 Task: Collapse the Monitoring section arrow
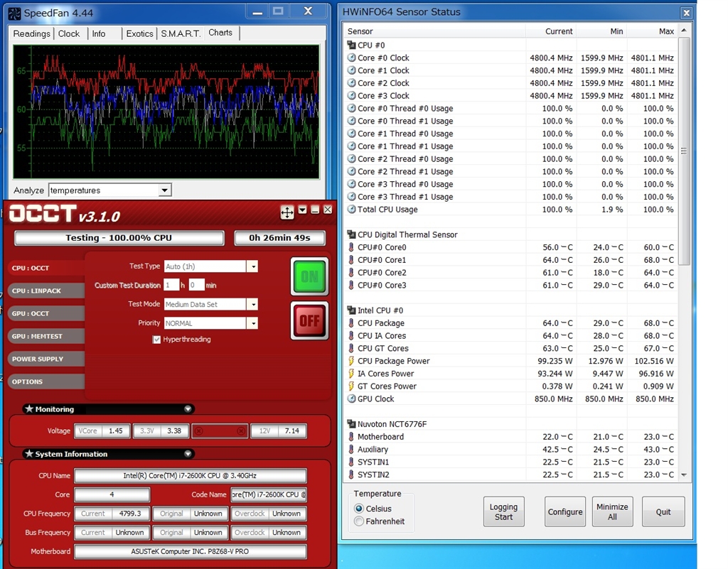[x=188, y=409]
